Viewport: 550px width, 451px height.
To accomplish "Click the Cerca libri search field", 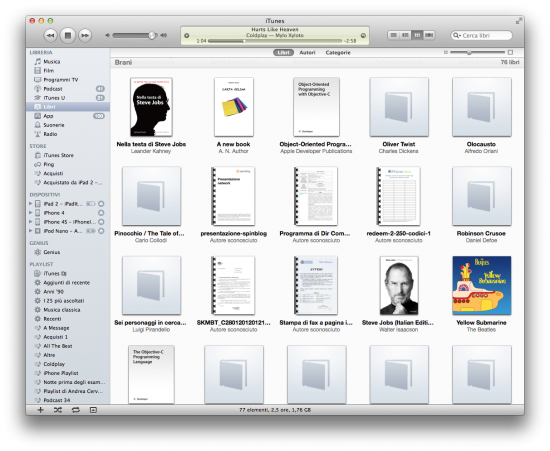I will [x=481, y=35].
